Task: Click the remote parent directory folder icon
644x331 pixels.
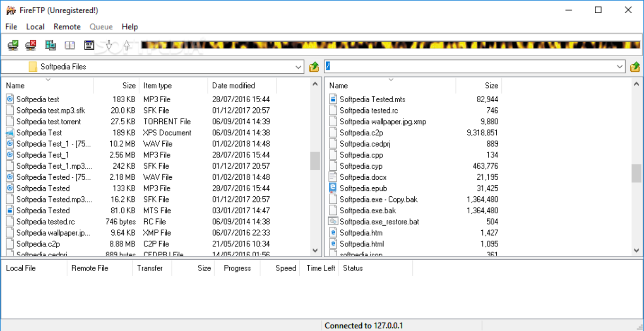Action: pyautogui.click(x=635, y=66)
